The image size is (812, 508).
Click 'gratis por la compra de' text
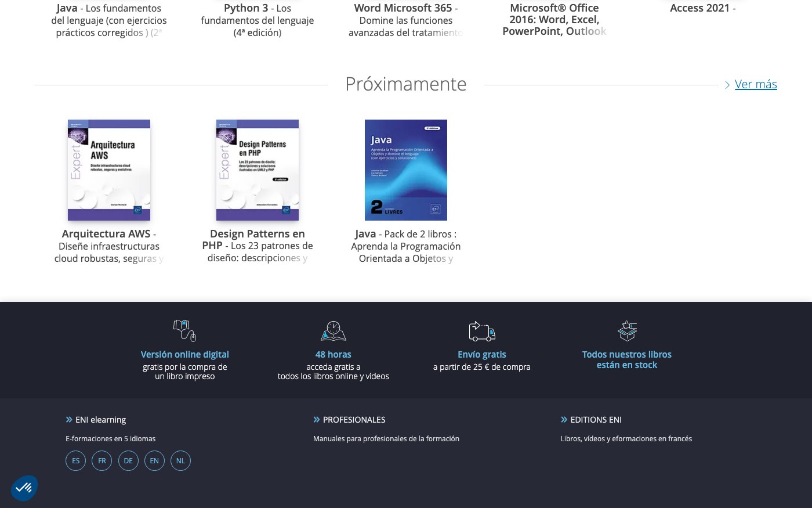pyautogui.click(x=185, y=367)
